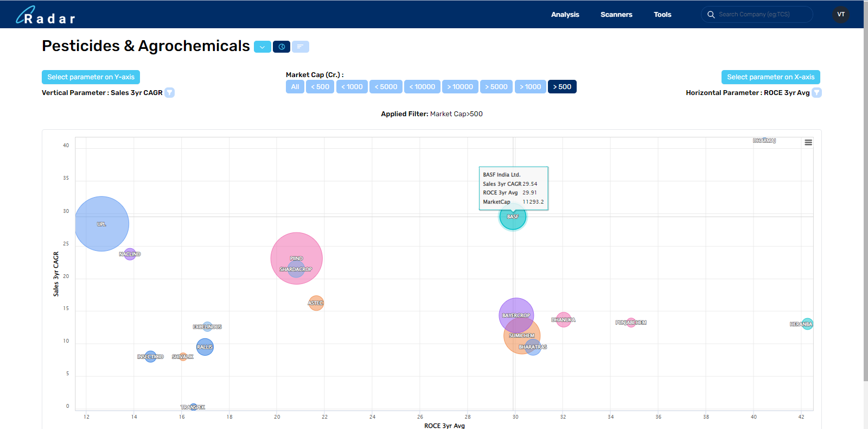Open the Scanners menu
The width and height of the screenshot is (868, 429).
pos(616,15)
